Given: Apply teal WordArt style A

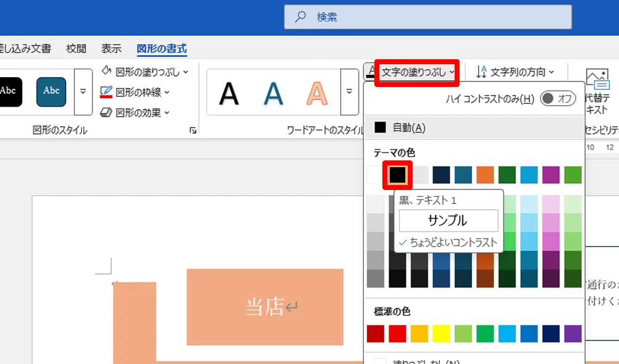Looking at the screenshot, I should coord(274,94).
